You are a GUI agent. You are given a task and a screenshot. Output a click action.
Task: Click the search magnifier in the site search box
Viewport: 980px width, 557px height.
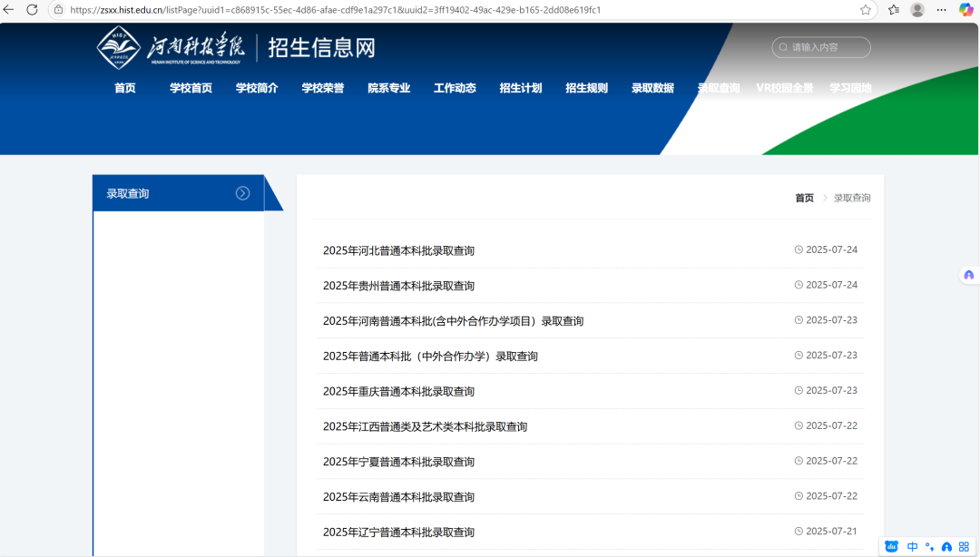[781, 47]
